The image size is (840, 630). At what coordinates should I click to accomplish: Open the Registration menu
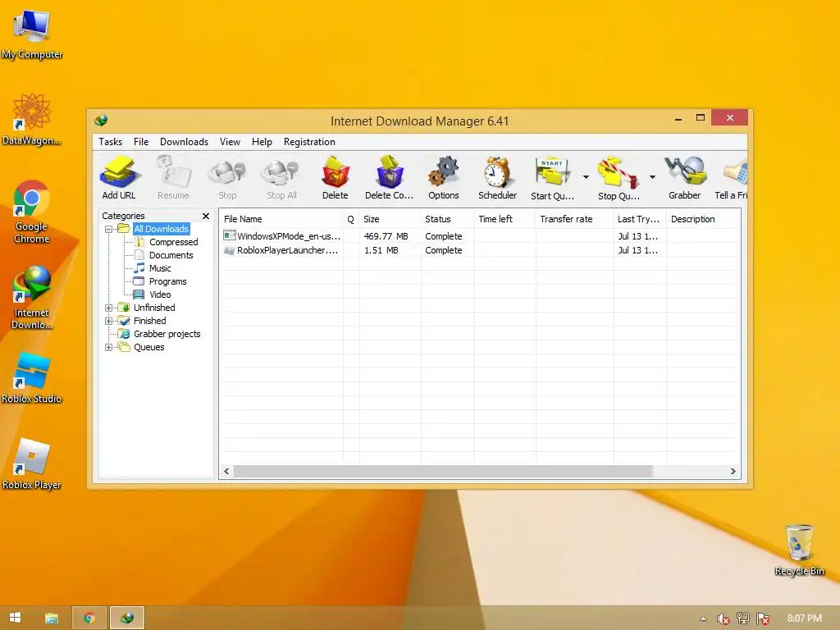309,142
